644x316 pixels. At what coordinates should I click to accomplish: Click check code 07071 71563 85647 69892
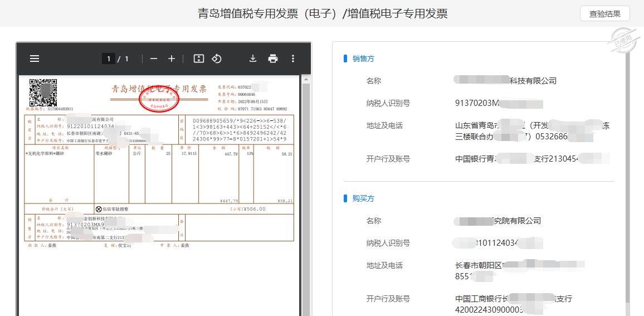pos(262,109)
